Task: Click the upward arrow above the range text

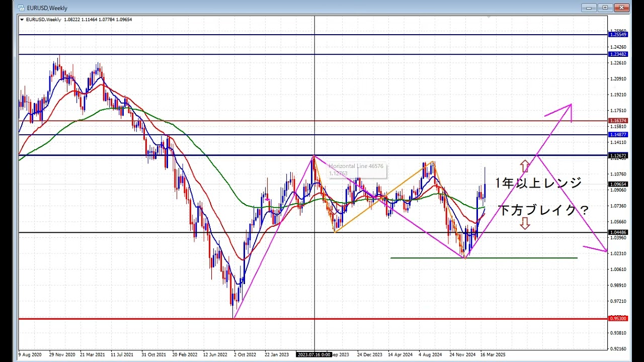Action: pyautogui.click(x=525, y=165)
